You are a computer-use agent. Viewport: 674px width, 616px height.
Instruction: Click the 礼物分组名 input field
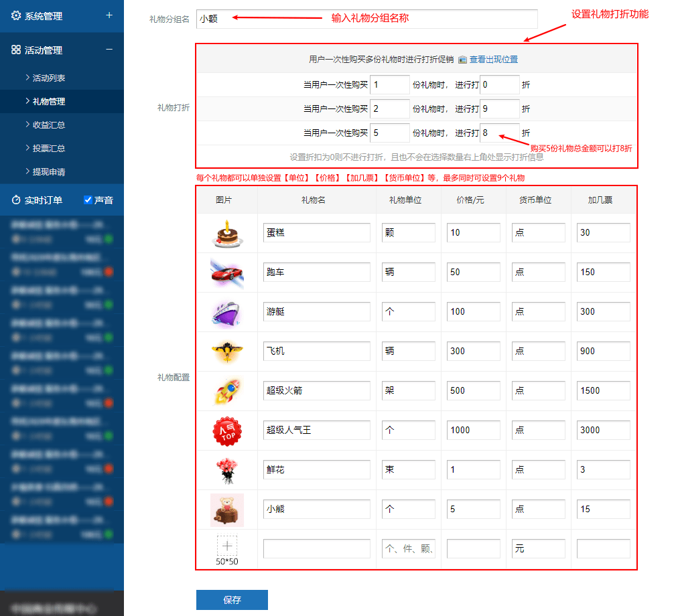point(366,19)
